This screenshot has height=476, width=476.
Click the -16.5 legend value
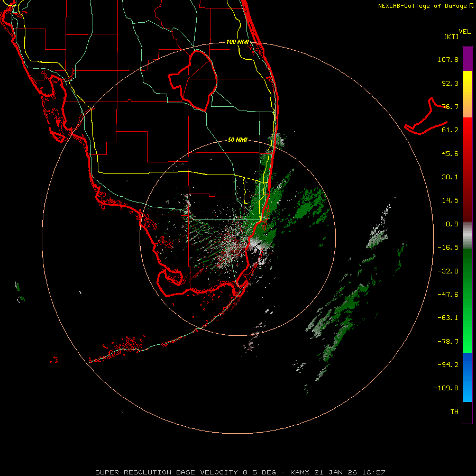click(448, 248)
